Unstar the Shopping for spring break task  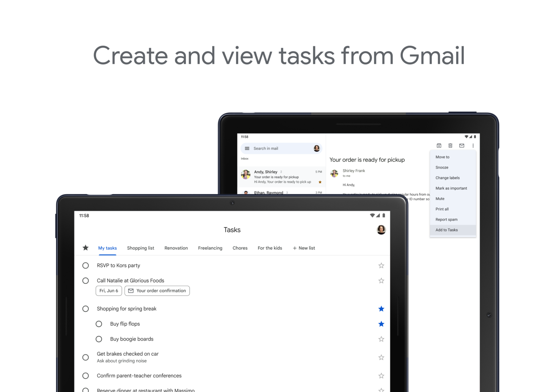(381, 309)
